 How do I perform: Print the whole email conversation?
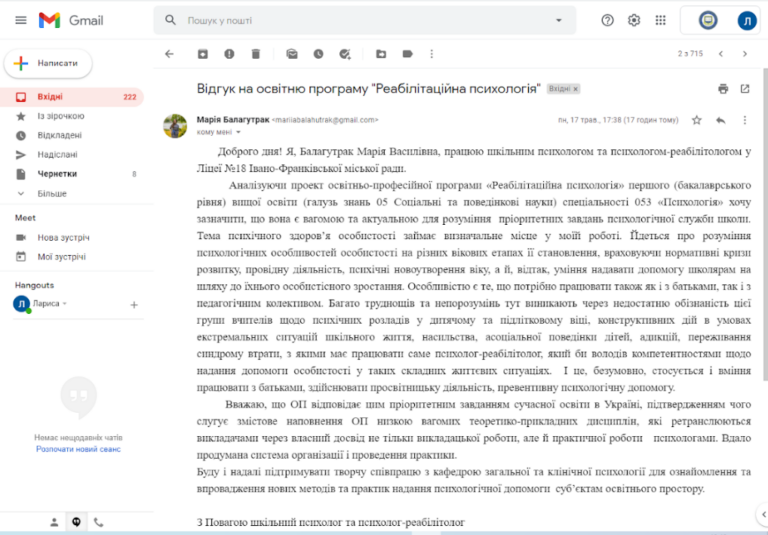[723, 89]
